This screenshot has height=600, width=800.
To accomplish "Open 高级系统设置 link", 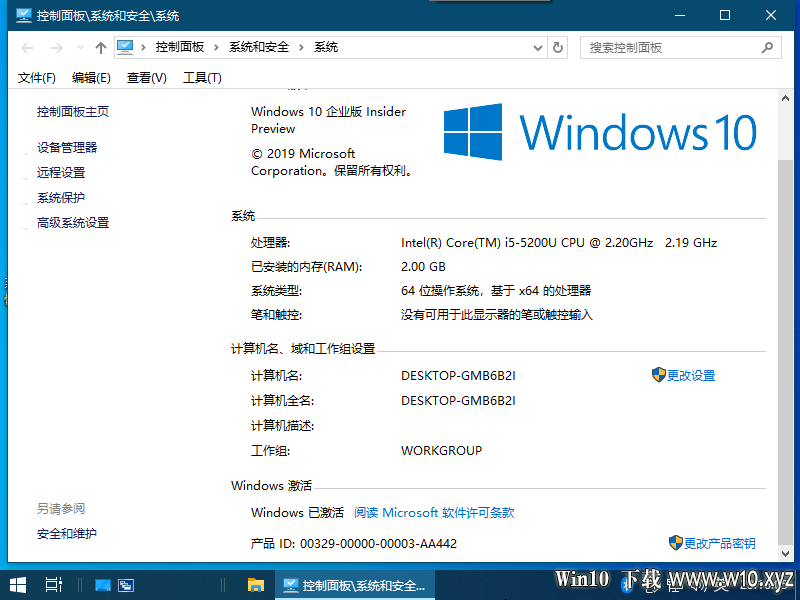I will pos(73,223).
